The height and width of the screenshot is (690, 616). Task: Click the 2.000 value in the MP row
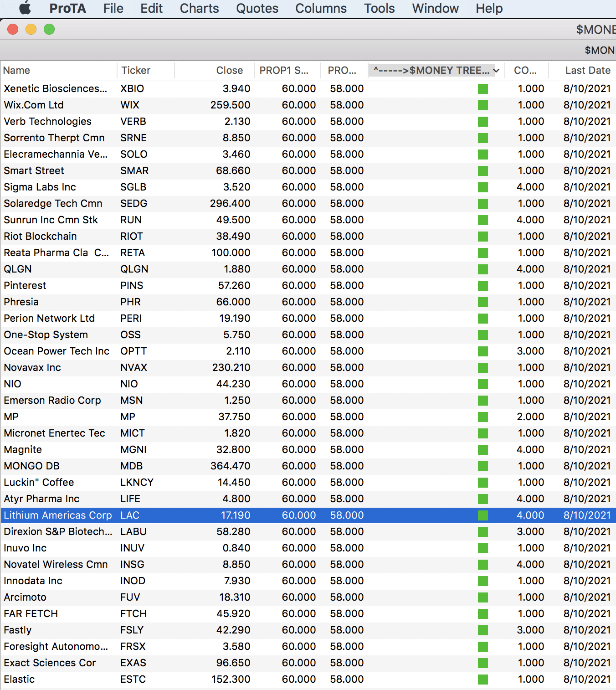pyautogui.click(x=530, y=417)
